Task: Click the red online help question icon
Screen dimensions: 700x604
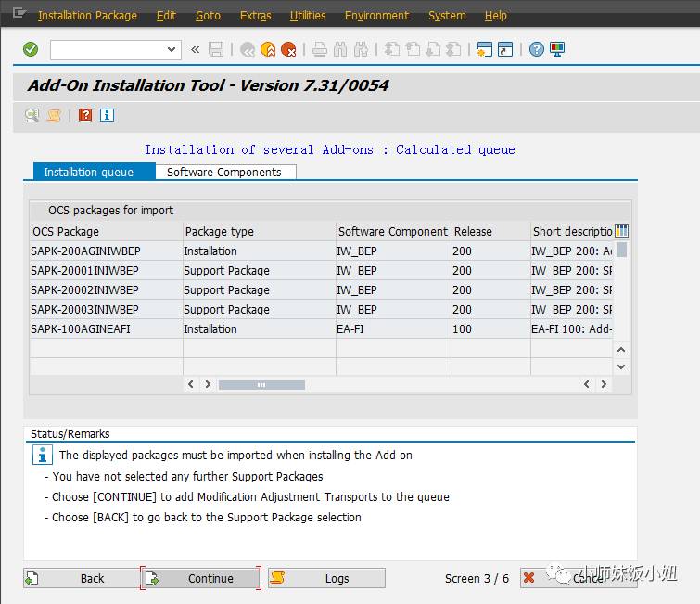Action: (85, 116)
